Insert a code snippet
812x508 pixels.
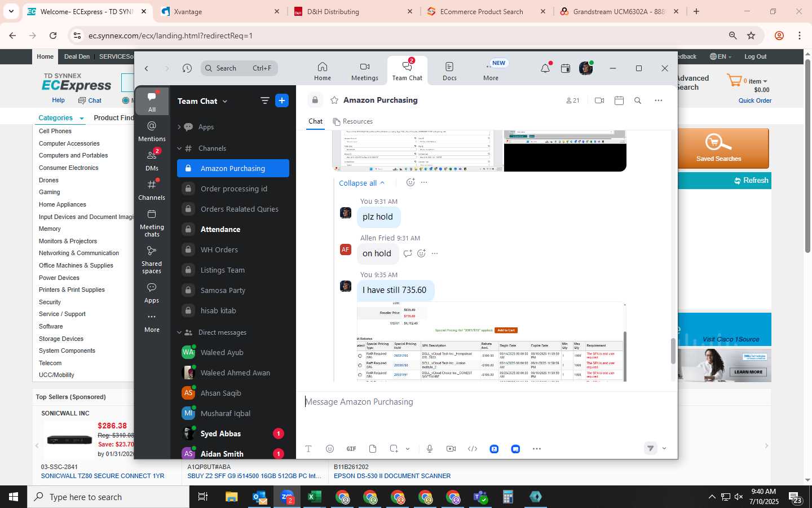click(473, 449)
